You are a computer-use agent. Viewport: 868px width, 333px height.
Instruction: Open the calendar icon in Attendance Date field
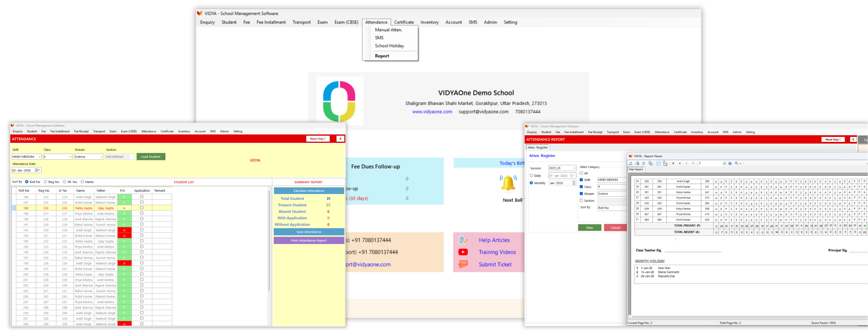coord(37,171)
